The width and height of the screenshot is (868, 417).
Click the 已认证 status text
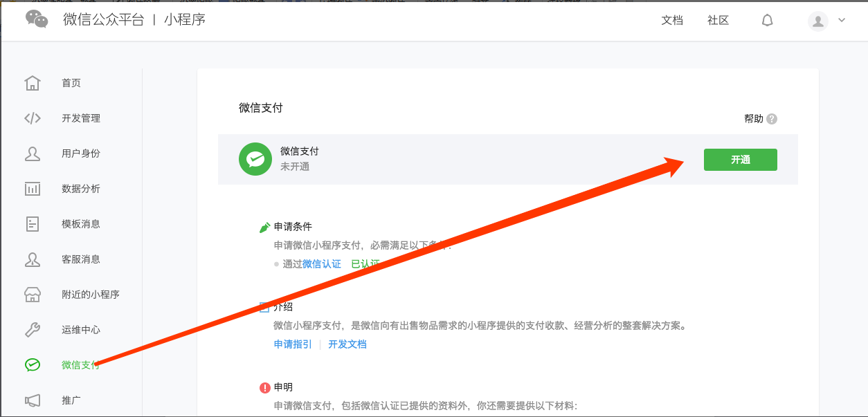click(x=365, y=264)
